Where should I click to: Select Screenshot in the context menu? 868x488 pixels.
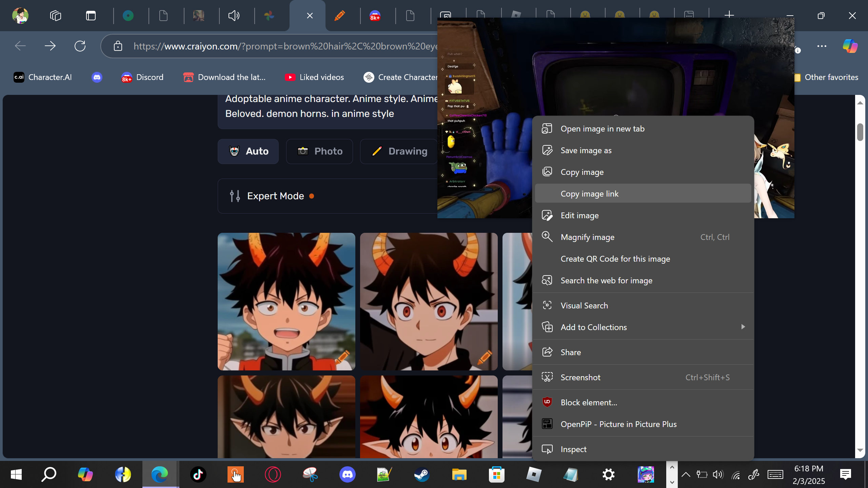pyautogui.click(x=643, y=378)
